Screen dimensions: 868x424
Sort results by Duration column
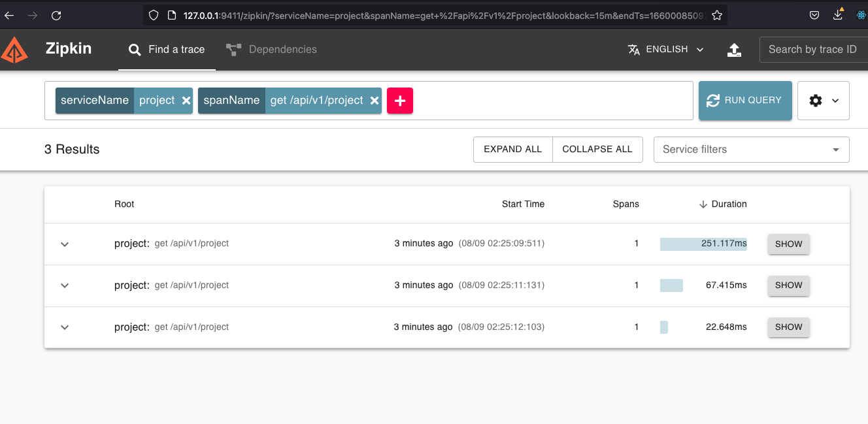[x=723, y=204]
